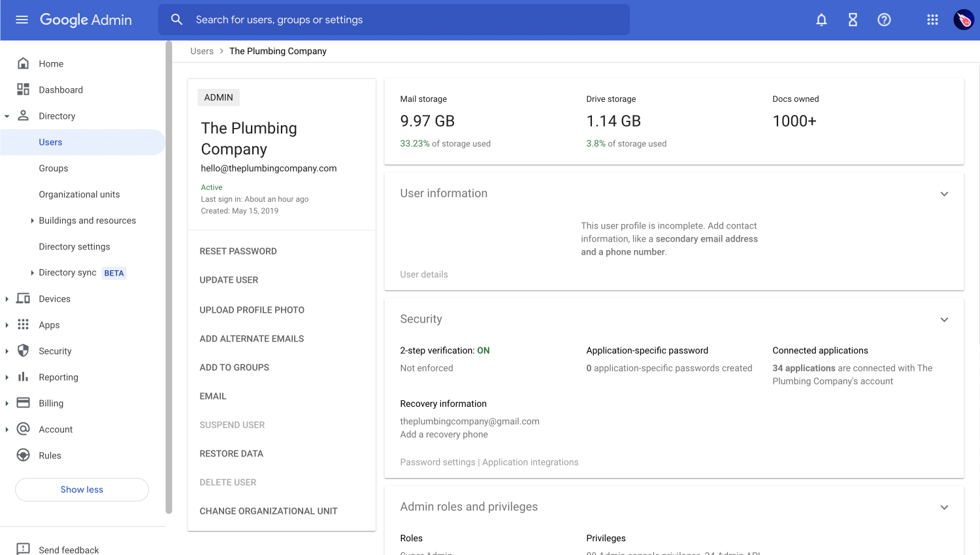
Task: Click the 9.97 GB mail storage value
Action: [x=427, y=121]
